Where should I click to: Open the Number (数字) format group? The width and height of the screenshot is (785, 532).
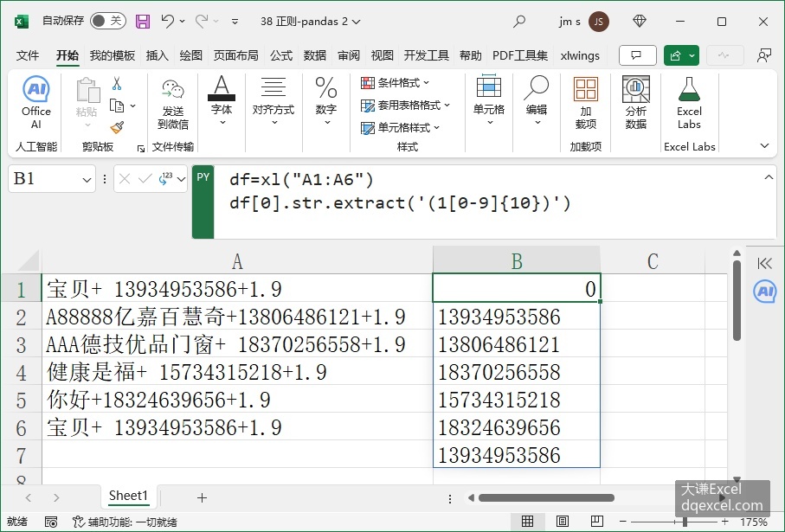point(326,100)
